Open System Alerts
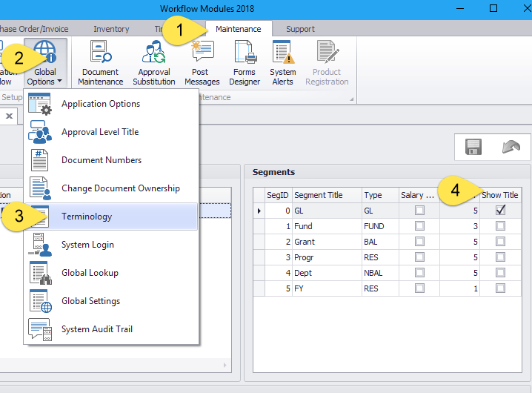Viewport: 532px width, 393px height. (x=282, y=62)
